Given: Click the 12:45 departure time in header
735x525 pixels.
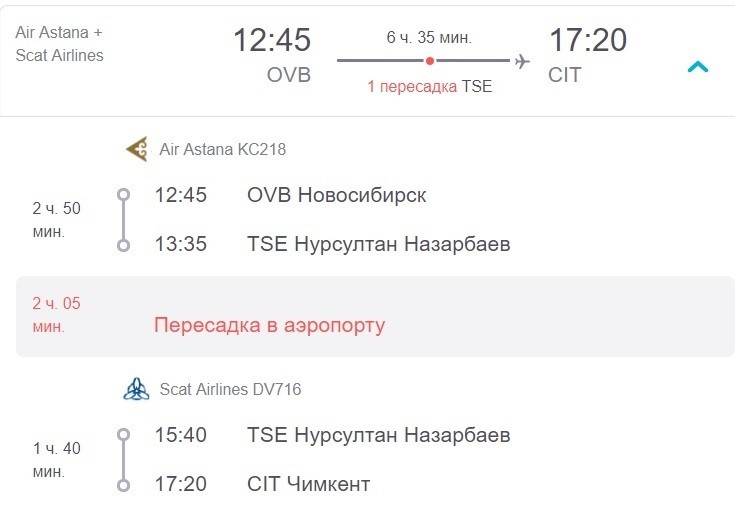Looking at the screenshot, I should 272,41.
